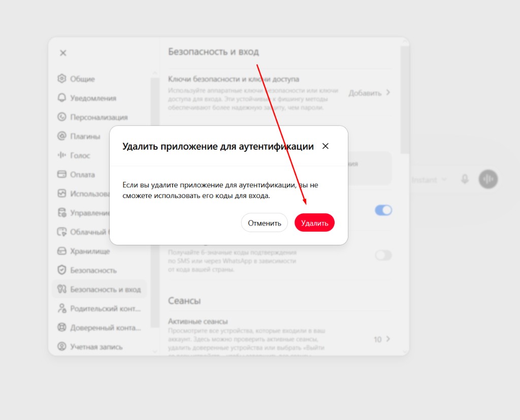Close the delete authenticator dialog
Viewport: 520px width, 420px height.
(326, 146)
